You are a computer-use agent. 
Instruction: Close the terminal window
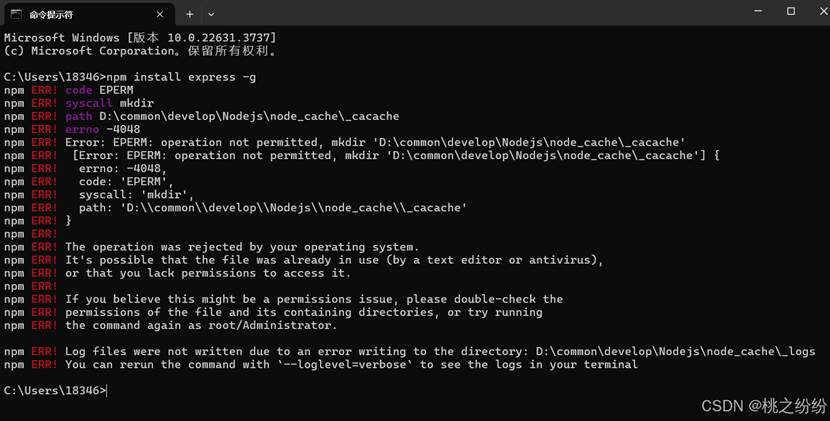pos(824,11)
